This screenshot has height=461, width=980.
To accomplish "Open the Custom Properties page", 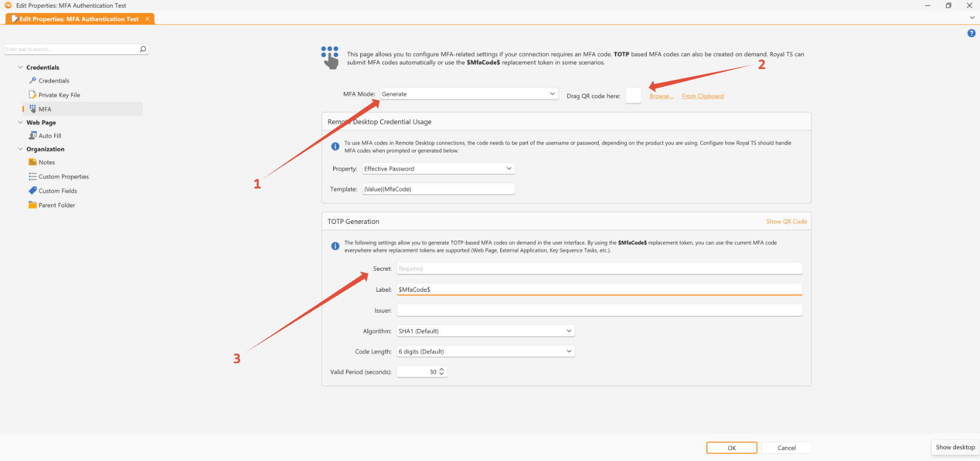I will (64, 176).
